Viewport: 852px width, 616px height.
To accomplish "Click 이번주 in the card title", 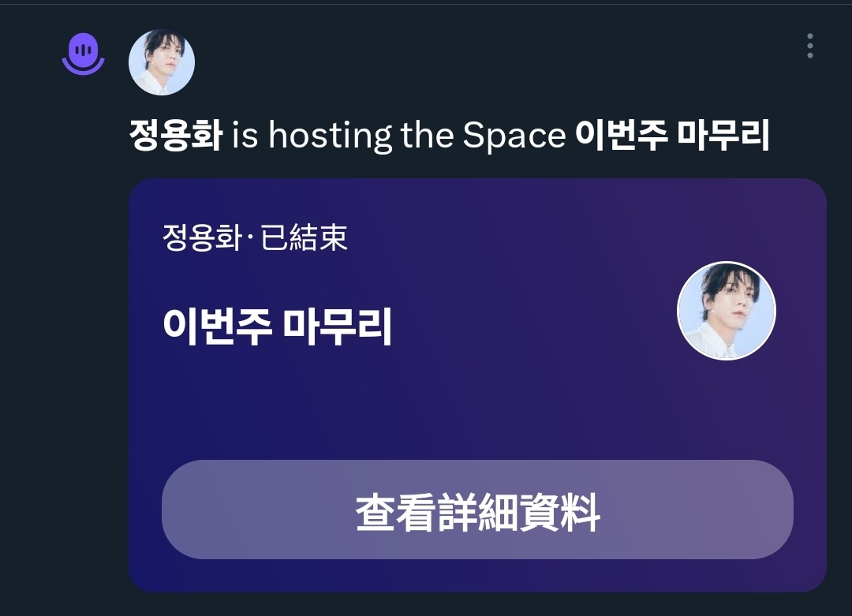I will (x=218, y=327).
